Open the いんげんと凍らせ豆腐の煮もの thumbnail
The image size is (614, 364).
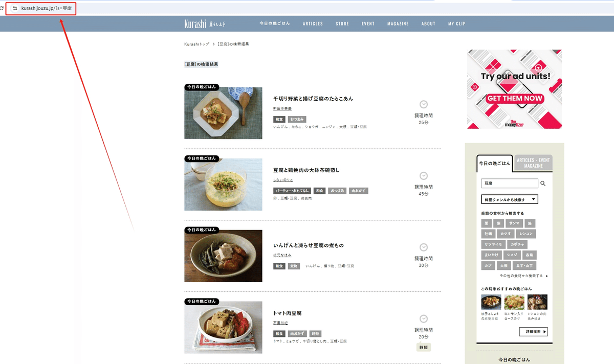point(223,256)
